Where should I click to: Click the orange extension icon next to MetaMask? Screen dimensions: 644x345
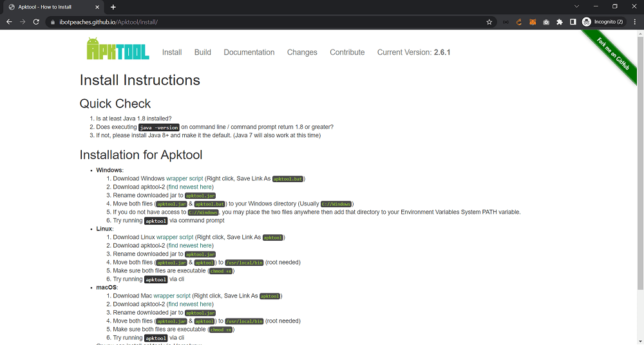tap(519, 22)
